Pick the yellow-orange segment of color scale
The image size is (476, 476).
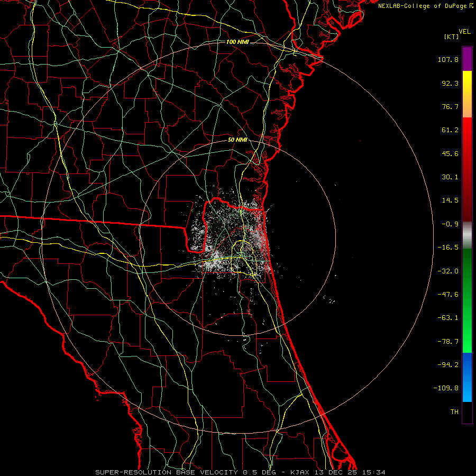coord(467,94)
